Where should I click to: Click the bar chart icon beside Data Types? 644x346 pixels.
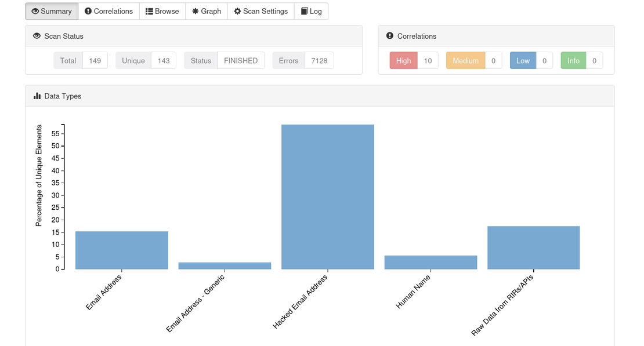tap(37, 96)
